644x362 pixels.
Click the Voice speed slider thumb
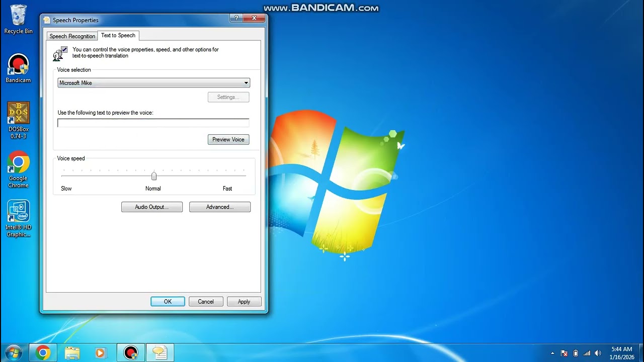[154, 176]
